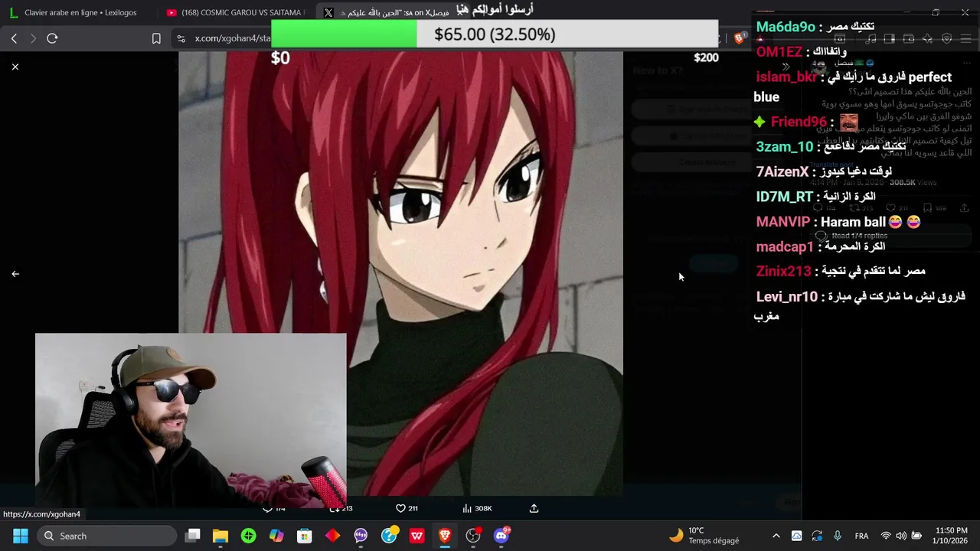980x551 pixels.
Task: Go back to the previous page in the browser
Action: 14,38
